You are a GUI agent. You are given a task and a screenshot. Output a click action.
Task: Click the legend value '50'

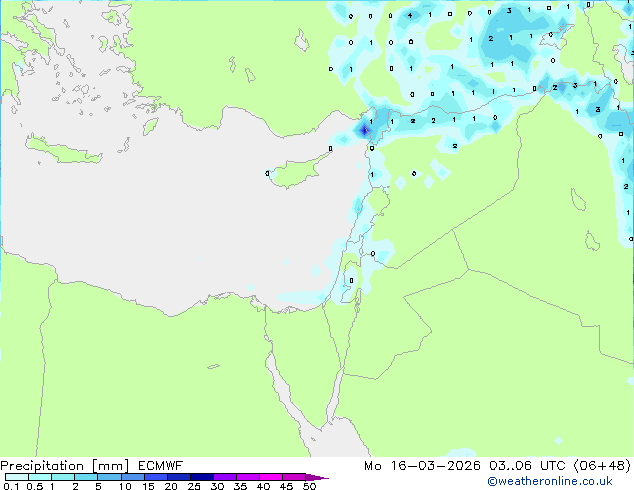[x=310, y=486]
